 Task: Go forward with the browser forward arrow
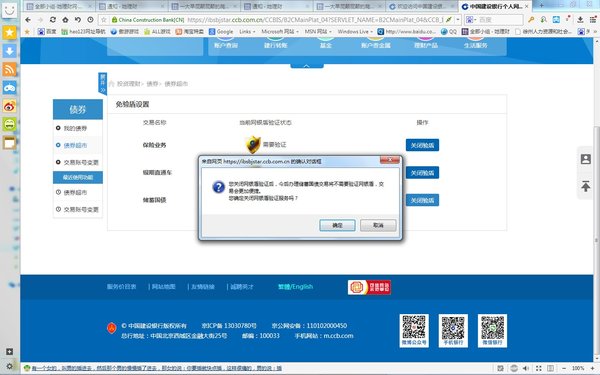click(40, 20)
